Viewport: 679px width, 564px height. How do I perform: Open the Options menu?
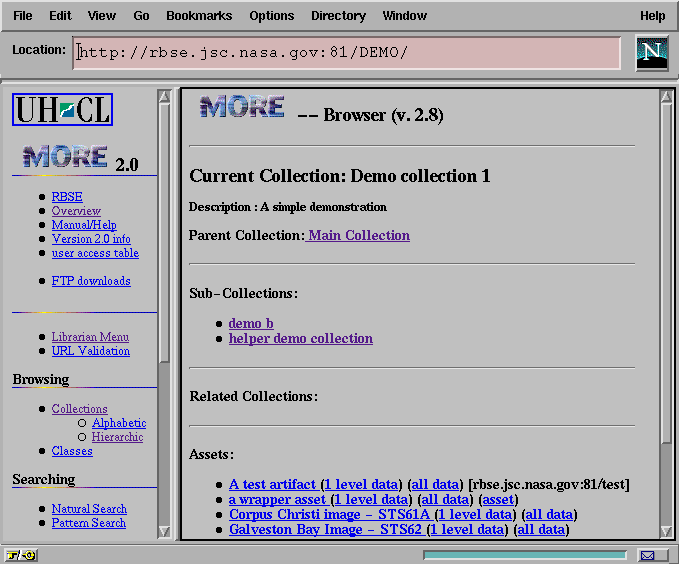272,16
